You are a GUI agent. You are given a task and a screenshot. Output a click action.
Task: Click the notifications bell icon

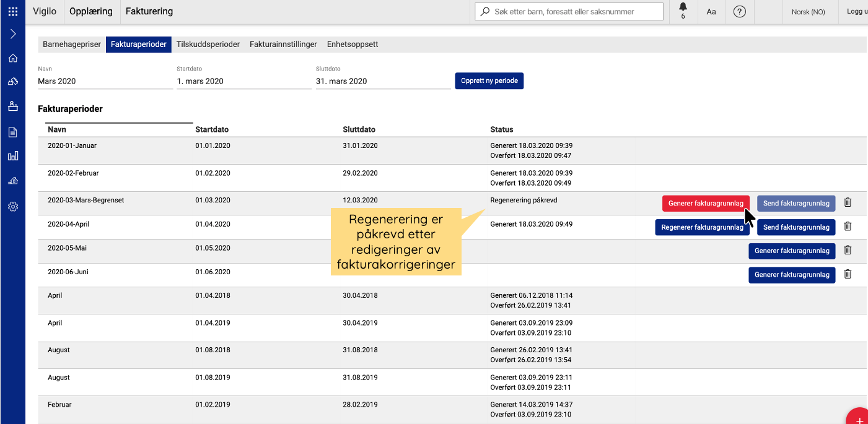[683, 9]
